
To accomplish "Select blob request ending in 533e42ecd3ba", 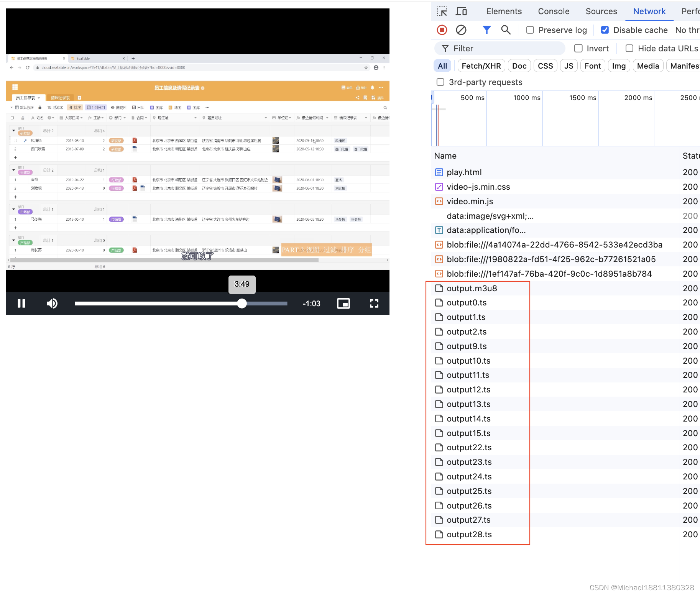I will (x=555, y=244).
